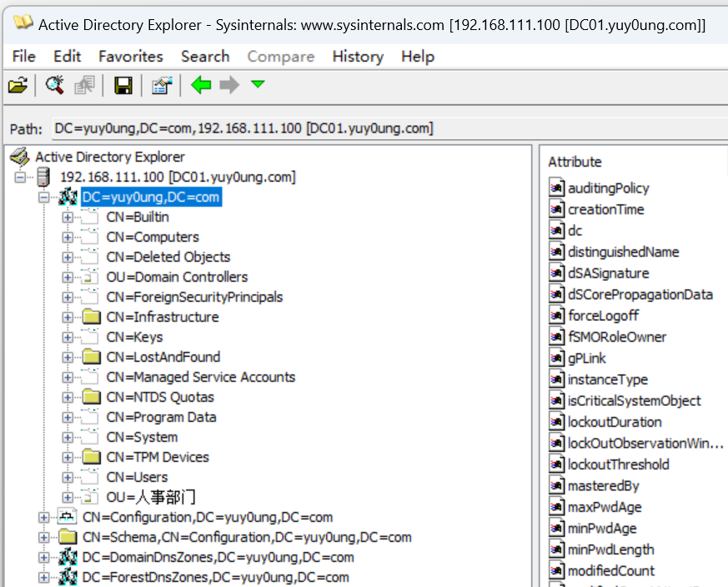This screenshot has height=587, width=728.
Task: Click the auditingPolicy attribute icon
Action: click(557, 188)
